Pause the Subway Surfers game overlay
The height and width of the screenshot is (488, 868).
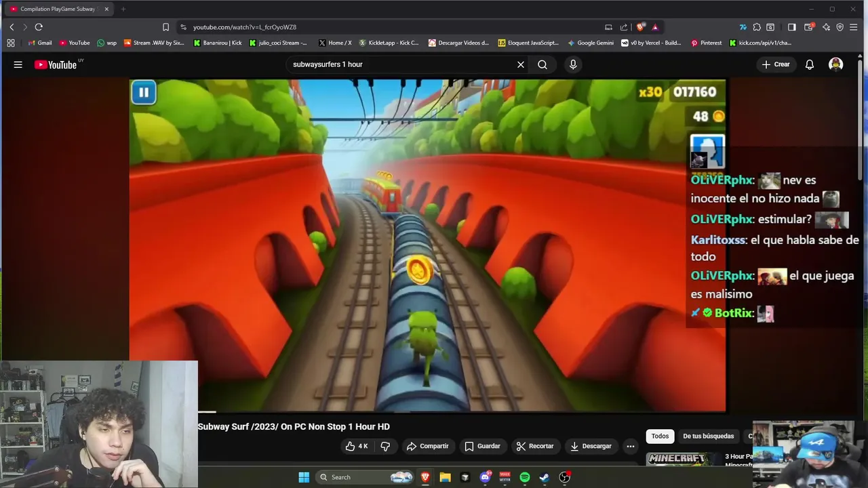[144, 92]
